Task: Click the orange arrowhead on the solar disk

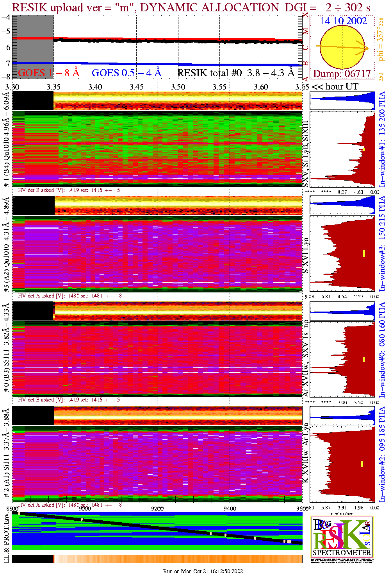Action: [366, 48]
